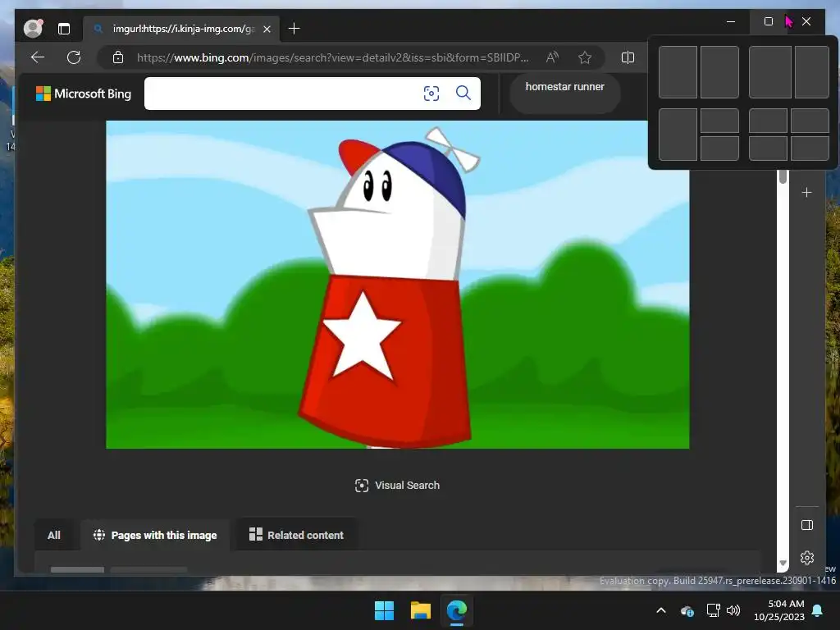Click the page vertical scrollbar thumb

[783, 177]
